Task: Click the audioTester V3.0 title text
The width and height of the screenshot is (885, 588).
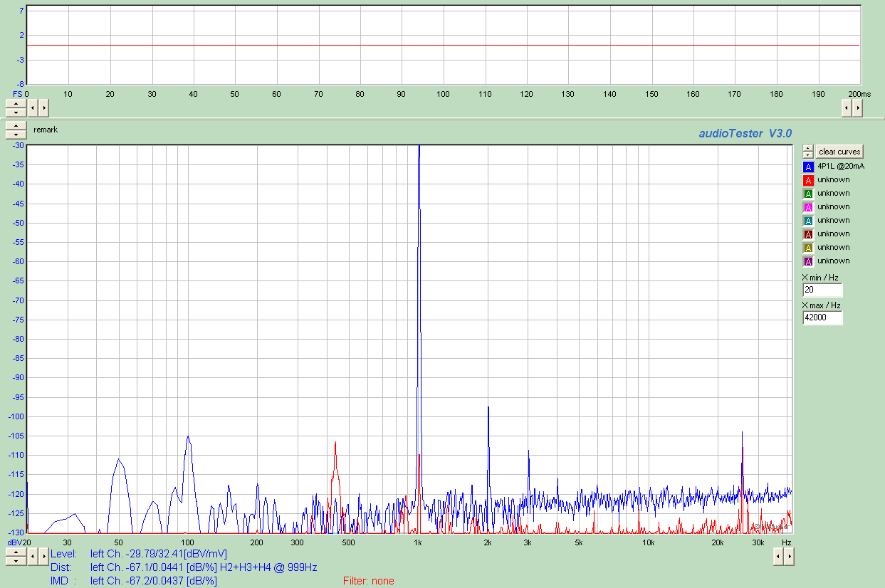Action: [745, 133]
